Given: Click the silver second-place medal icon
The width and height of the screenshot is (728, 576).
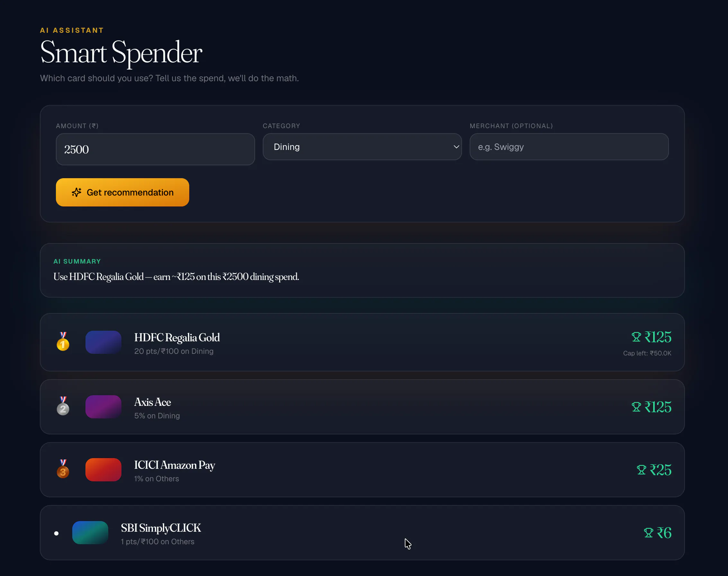Looking at the screenshot, I should click(63, 406).
